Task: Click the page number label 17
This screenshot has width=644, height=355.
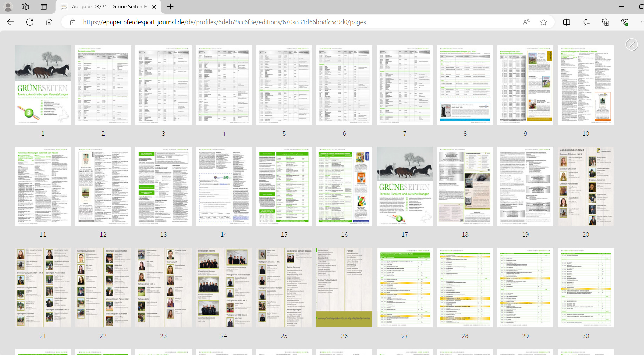Action: tap(405, 235)
